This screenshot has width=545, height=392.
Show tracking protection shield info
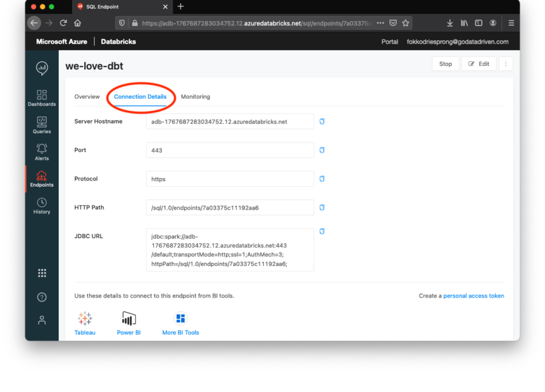(x=122, y=23)
